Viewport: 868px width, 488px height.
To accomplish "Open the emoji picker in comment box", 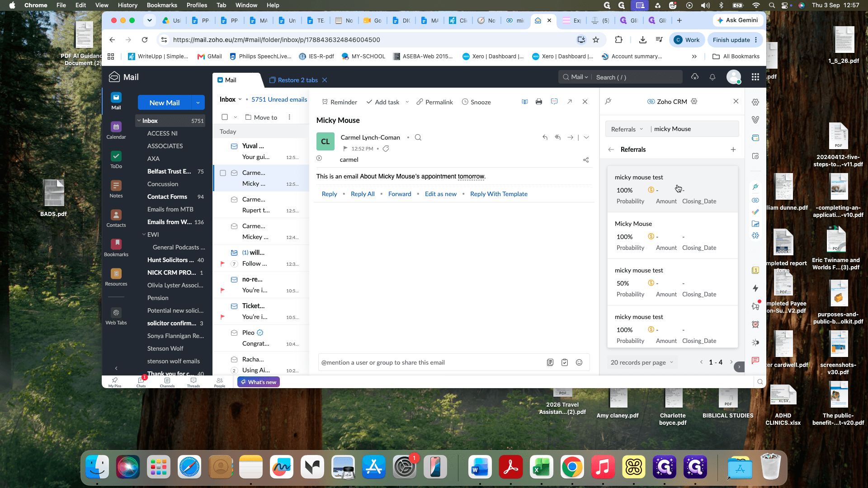I will 579,362.
